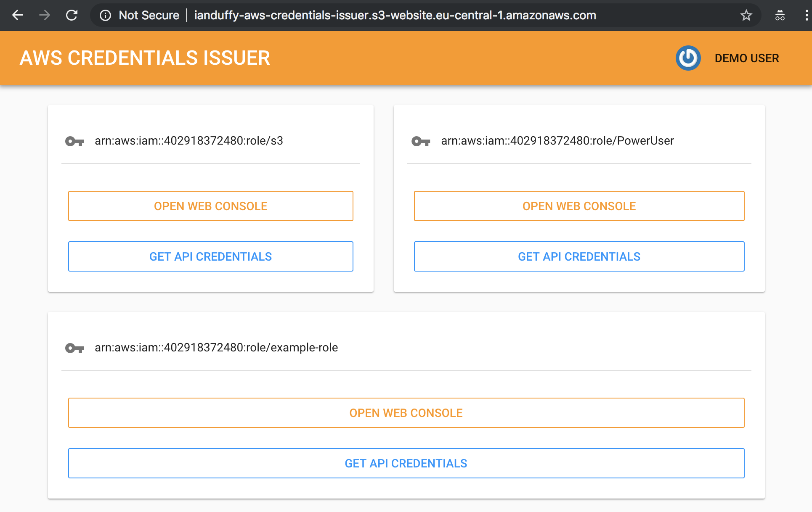Click the Not Secure info icon
The image size is (812, 512).
105,16
